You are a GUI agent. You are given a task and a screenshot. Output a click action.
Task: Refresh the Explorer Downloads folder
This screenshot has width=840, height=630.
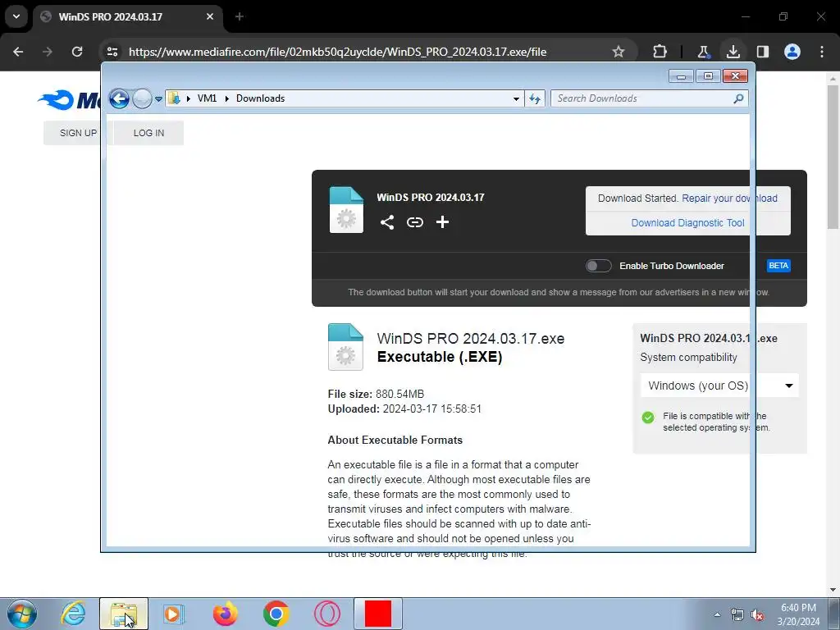(x=535, y=98)
